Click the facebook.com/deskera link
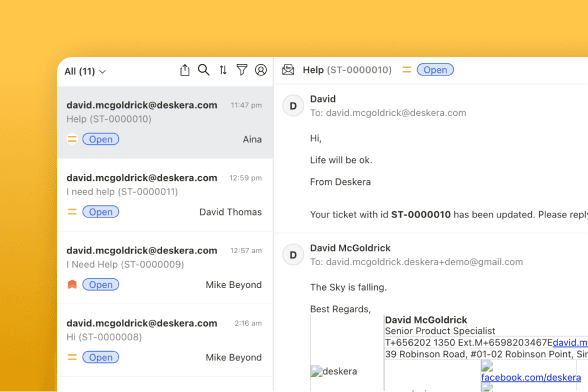The width and height of the screenshot is (588, 392). 531,377
